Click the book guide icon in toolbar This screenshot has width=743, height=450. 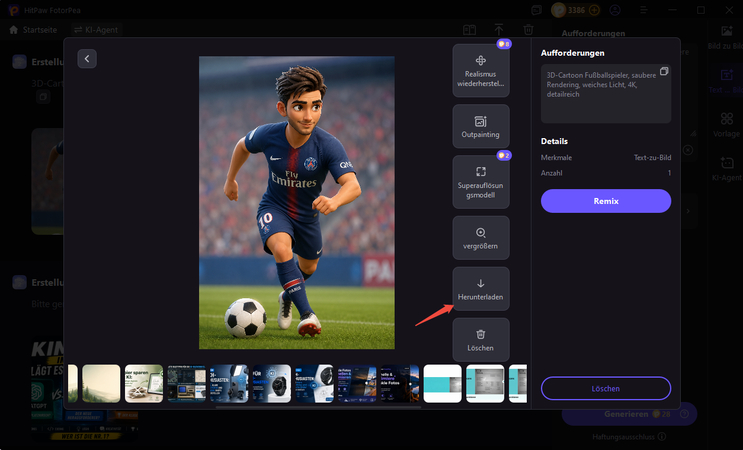tap(470, 30)
